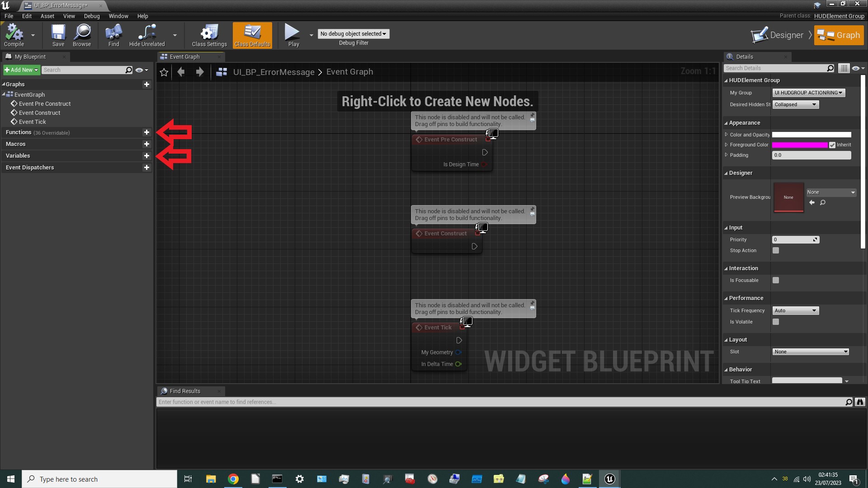Open File Explorer from taskbar
Screen dimensions: 868x488
pos(211,479)
